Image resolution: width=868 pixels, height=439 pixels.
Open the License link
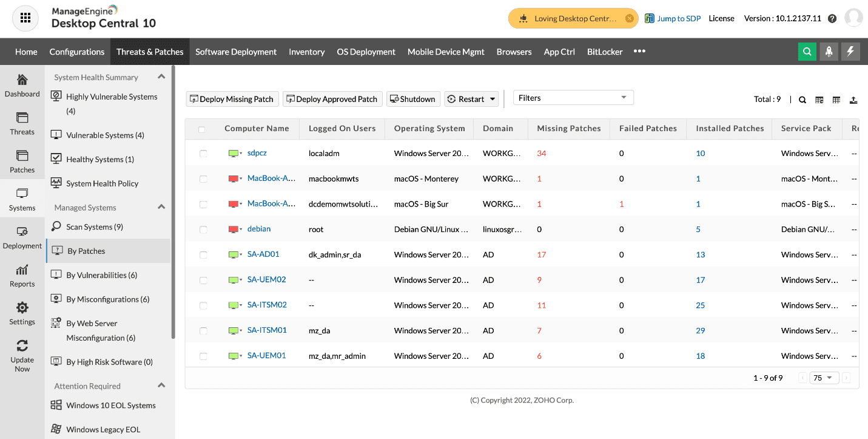point(721,18)
